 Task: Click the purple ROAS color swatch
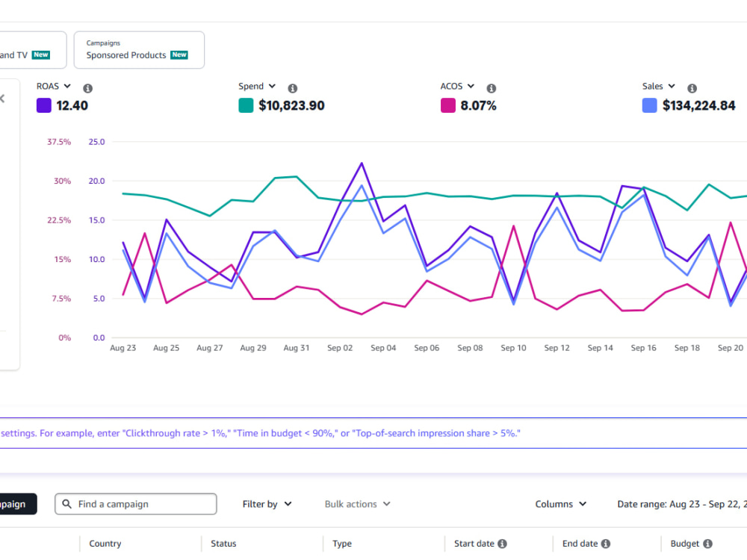[44, 105]
